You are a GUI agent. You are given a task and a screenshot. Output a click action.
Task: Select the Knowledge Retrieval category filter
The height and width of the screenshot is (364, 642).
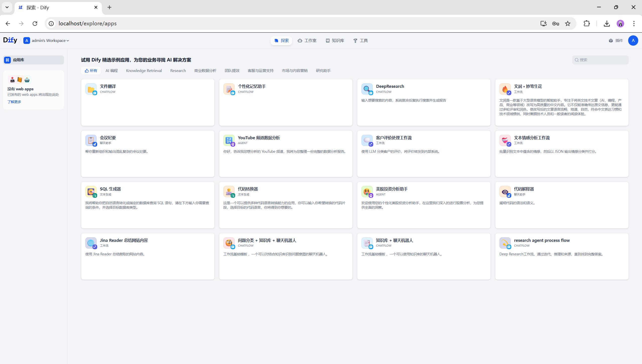(144, 71)
